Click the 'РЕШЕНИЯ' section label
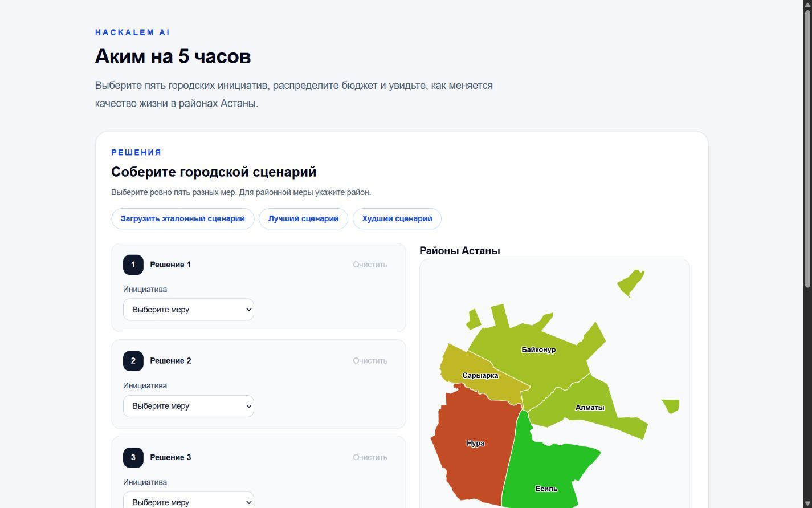812x508 pixels. tap(136, 152)
